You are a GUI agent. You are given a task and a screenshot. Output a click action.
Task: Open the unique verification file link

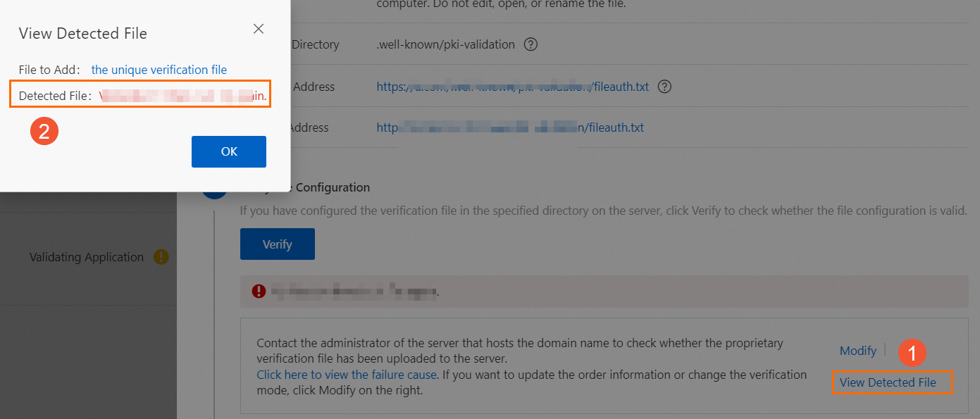(x=159, y=70)
